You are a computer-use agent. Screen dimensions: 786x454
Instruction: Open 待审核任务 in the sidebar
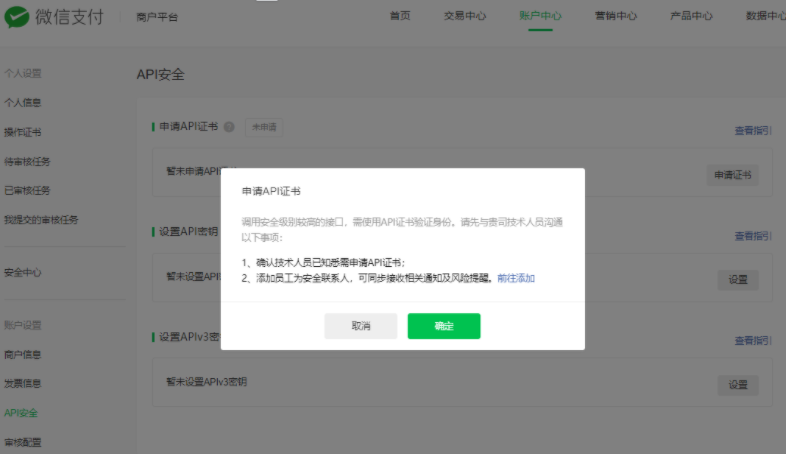click(27, 161)
